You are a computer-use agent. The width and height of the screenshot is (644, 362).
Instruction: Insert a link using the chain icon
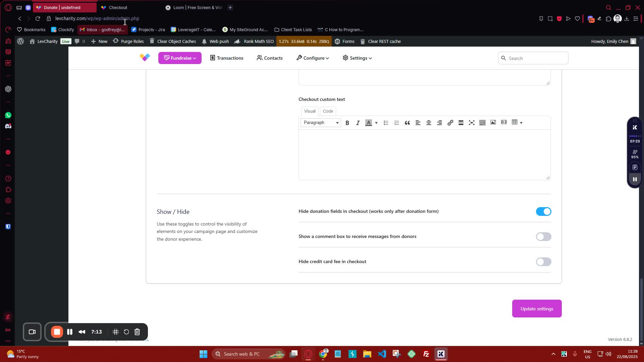pyautogui.click(x=450, y=123)
